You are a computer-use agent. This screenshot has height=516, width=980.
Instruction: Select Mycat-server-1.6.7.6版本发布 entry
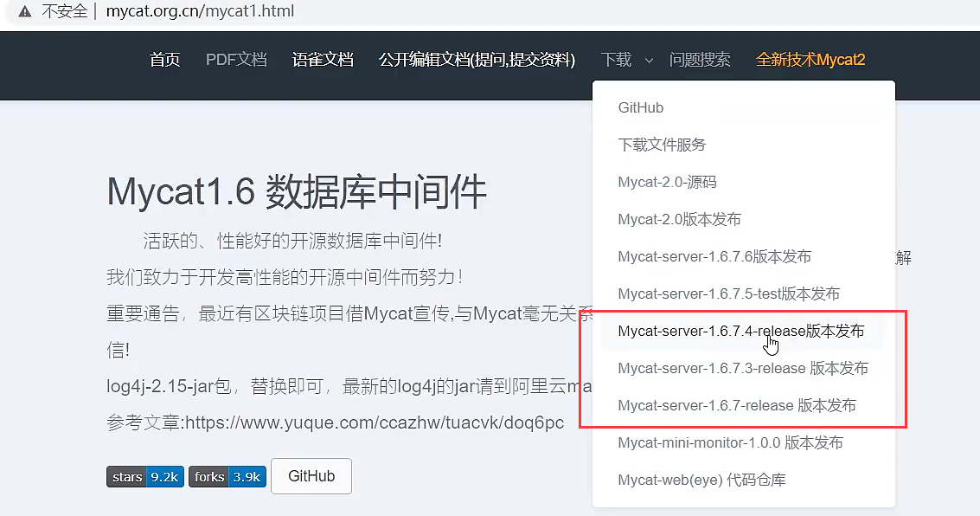(x=744, y=256)
